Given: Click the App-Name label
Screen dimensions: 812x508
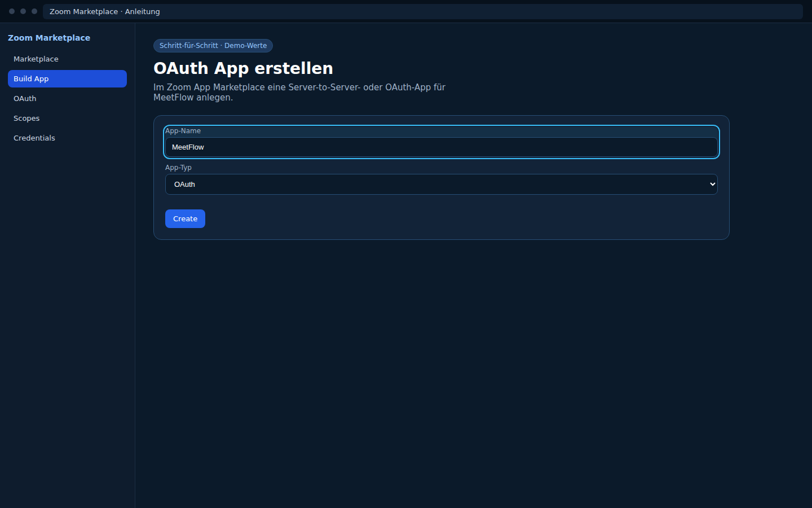Looking at the screenshot, I should coord(183,131).
